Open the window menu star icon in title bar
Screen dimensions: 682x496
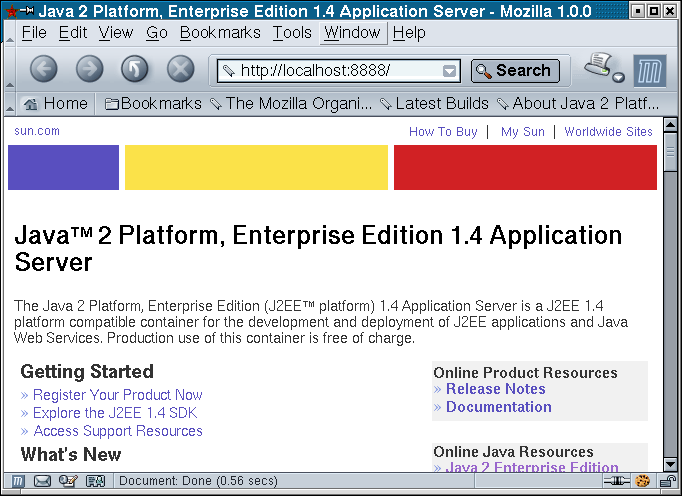pyautogui.click(x=10, y=10)
